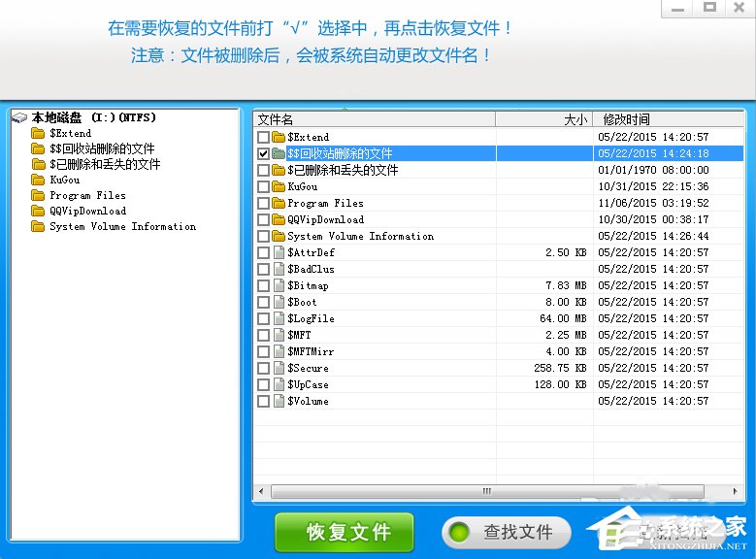Sort files by the 修改时间 column header
This screenshot has height=559, width=756.
670,119
